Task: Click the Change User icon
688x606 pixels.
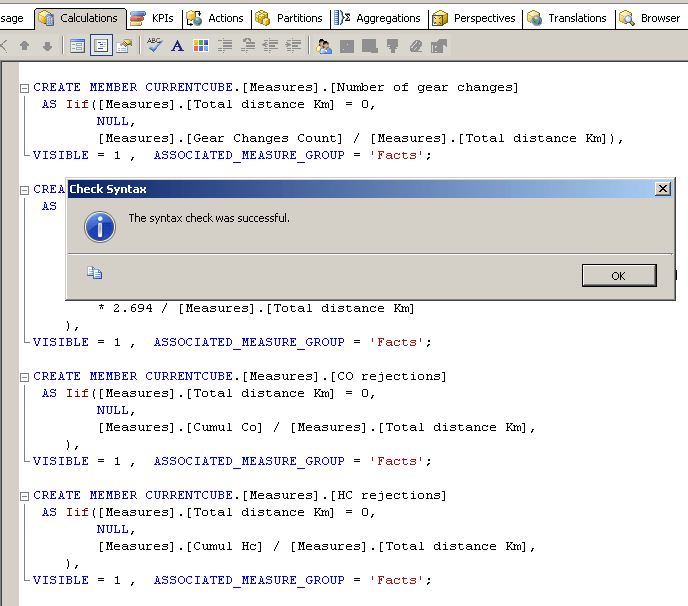Action: (324, 46)
